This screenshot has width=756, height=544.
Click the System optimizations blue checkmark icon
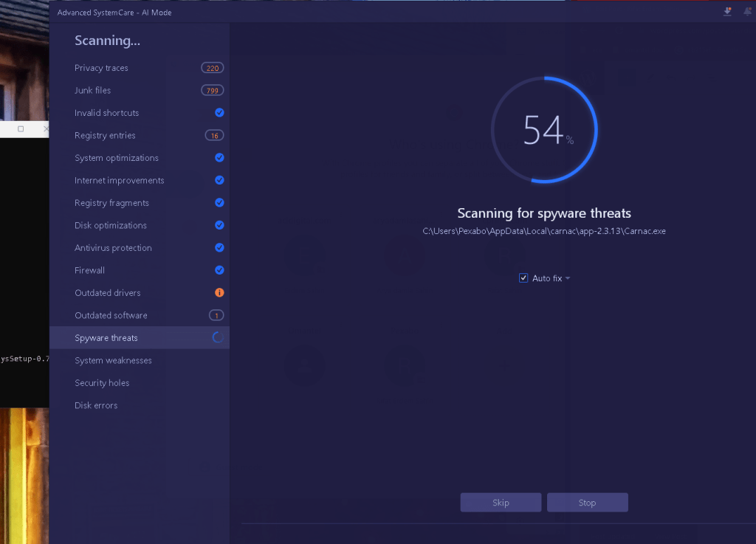tap(219, 157)
